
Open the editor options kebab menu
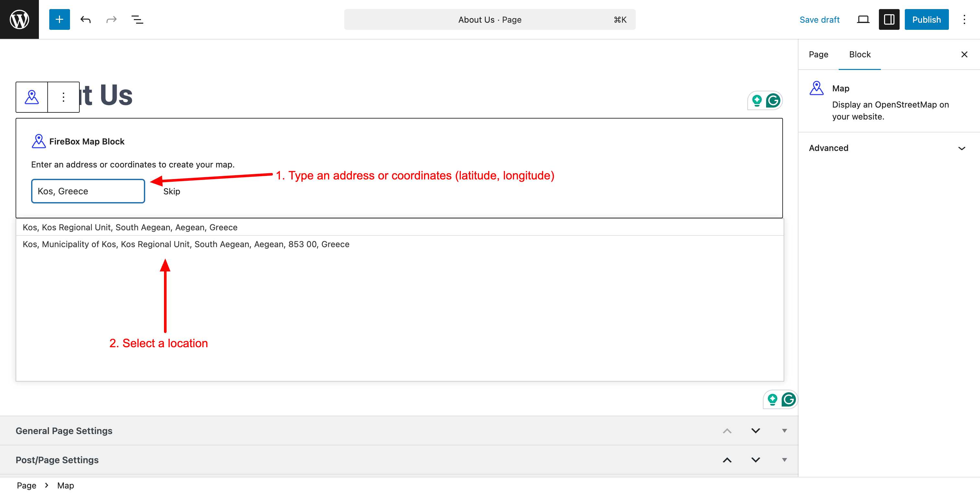click(964, 19)
